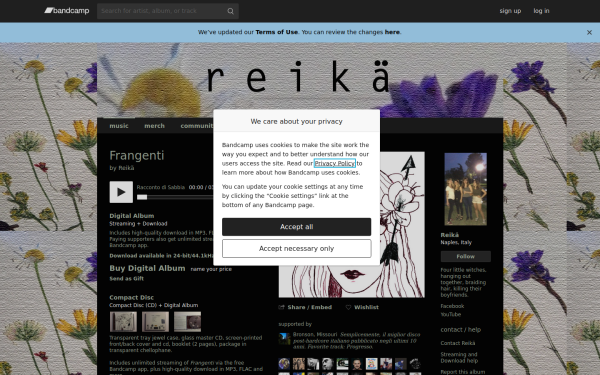
Task: Play the track Racconto di Sabbia
Action: pos(121,192)
